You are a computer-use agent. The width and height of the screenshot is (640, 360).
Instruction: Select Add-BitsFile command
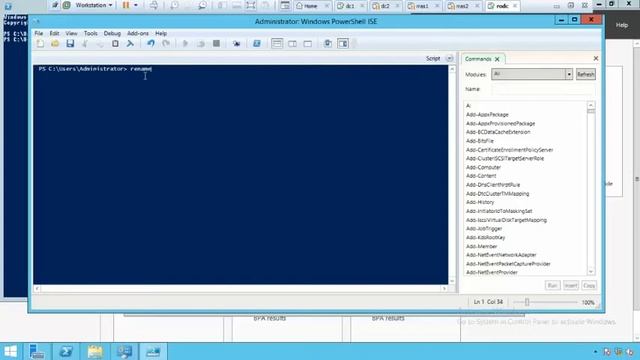click(480, 141)
